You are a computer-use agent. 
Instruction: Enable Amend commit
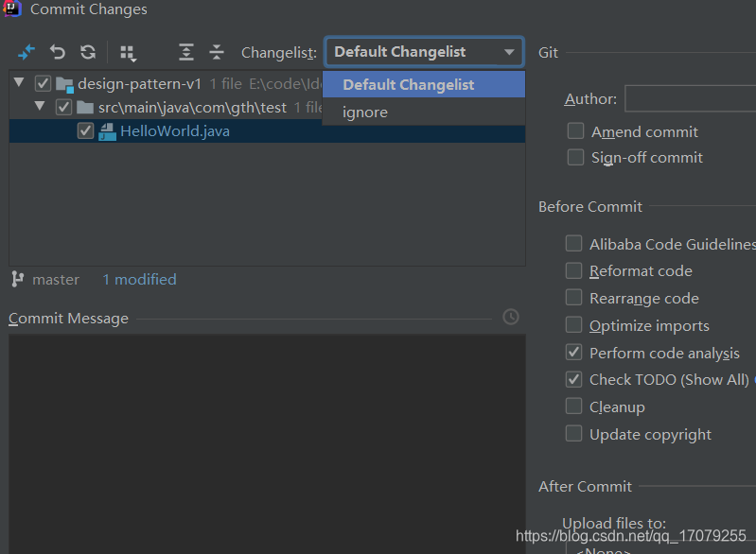tap(575, 131)
